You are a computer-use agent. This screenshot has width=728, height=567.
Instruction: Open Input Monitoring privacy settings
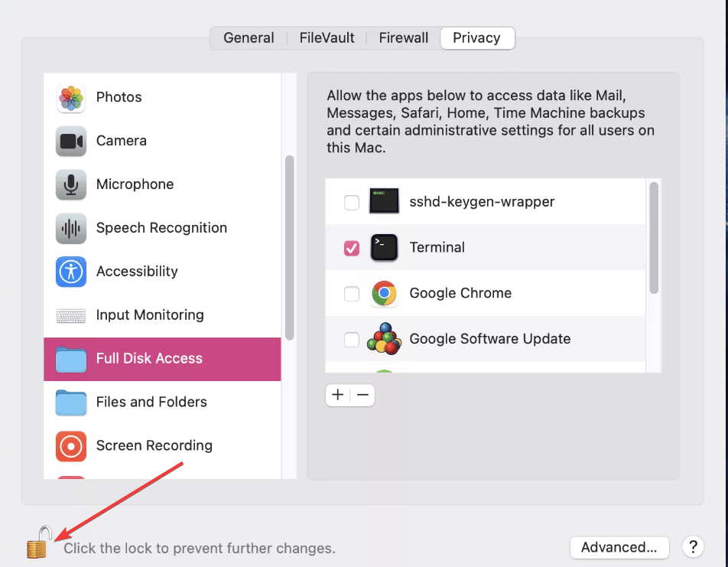[150, 315]
